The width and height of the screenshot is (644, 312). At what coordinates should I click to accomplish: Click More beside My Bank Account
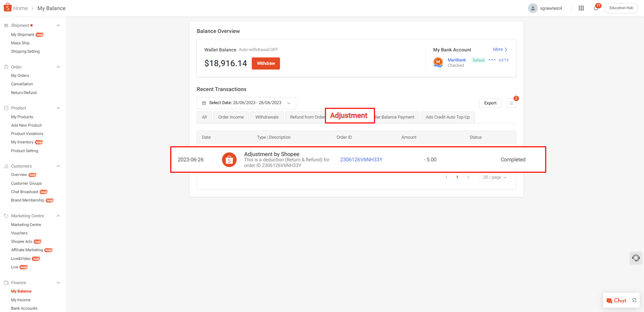499,49
